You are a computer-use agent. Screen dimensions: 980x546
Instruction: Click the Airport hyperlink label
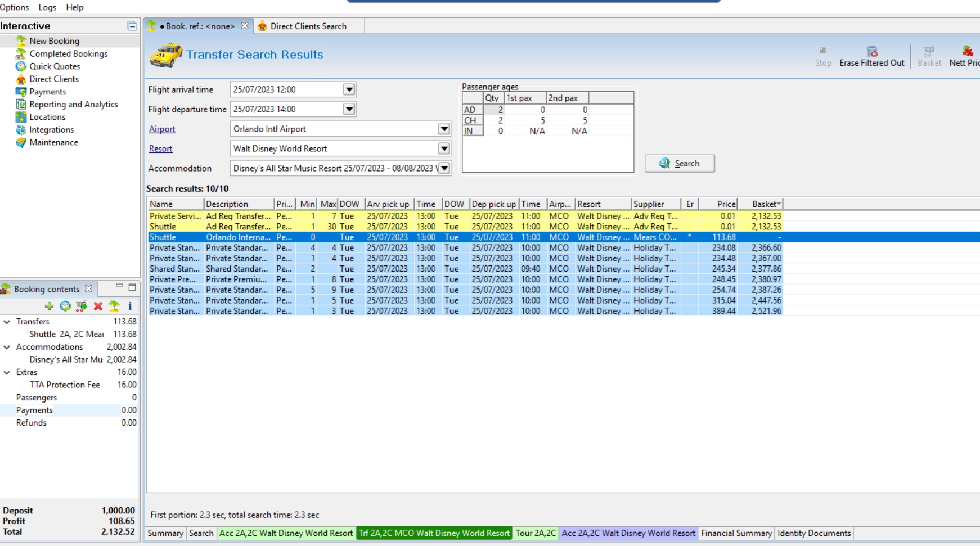click(x=162, y=129)
